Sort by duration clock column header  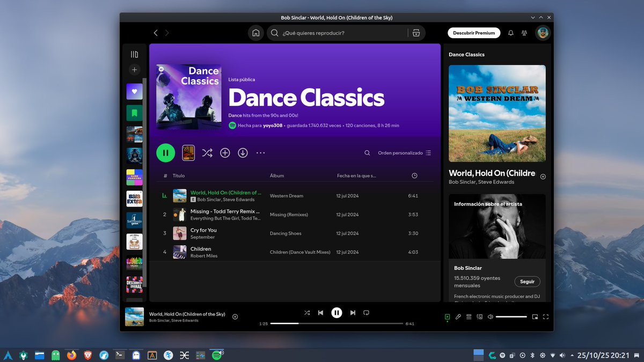[x=414, y=175]
